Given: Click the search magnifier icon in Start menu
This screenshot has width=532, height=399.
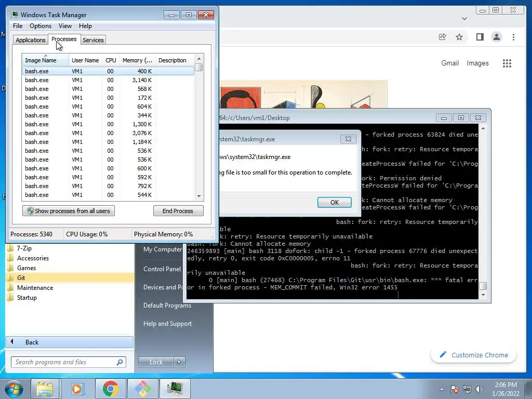Looking at the screenshot, I should click(120, 362).
